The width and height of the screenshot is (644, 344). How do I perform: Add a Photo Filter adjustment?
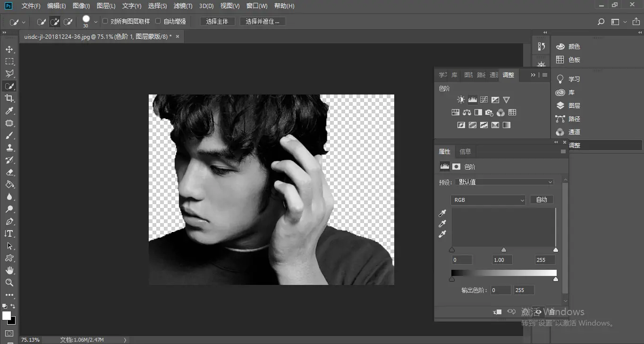click(490, 112)
